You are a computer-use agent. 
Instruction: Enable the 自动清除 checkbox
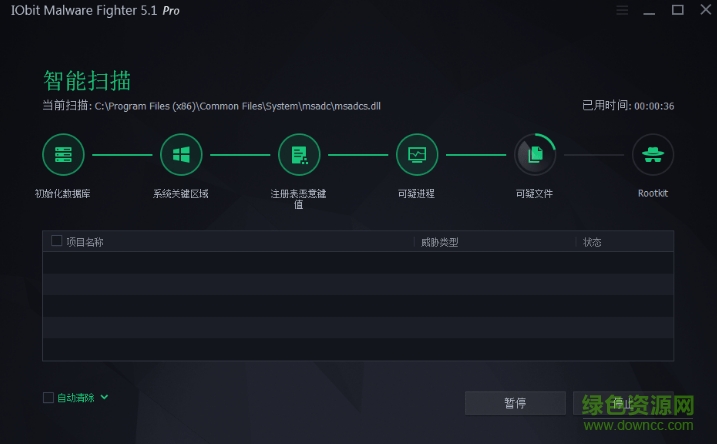tap(48, 397)
